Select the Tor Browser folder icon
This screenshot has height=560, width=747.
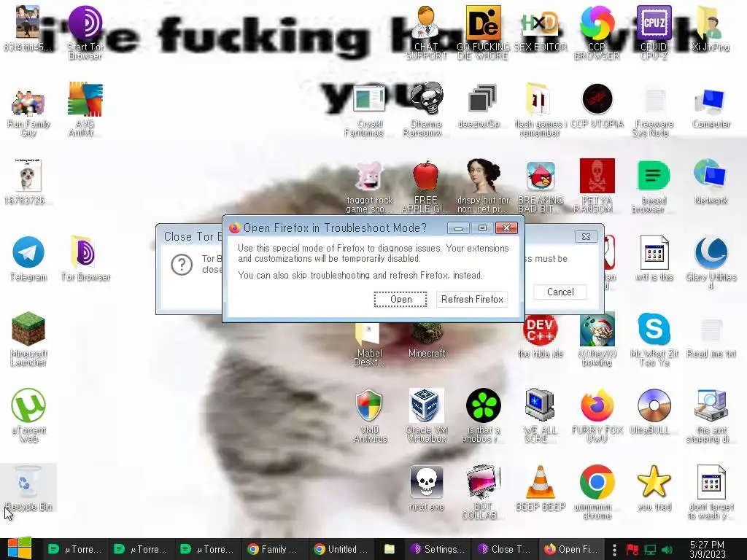click(x=85, y=258)
